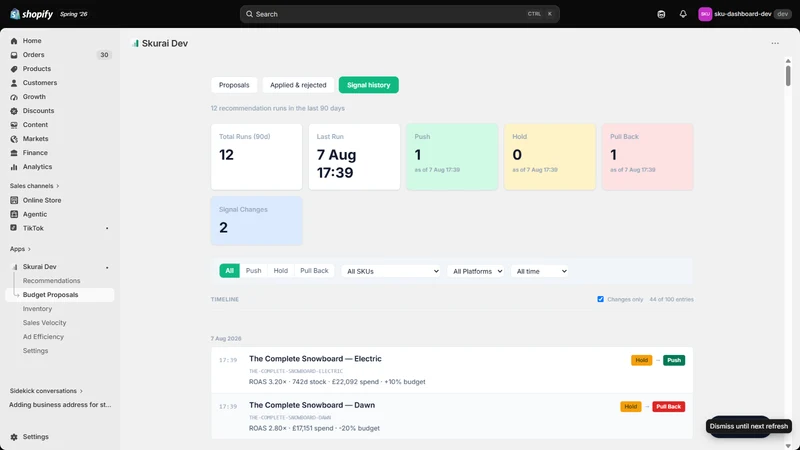Viewport: 800px width, 450px height.
Task: Open 'Adding business address' conversation
Action: [x=60, y=405]
